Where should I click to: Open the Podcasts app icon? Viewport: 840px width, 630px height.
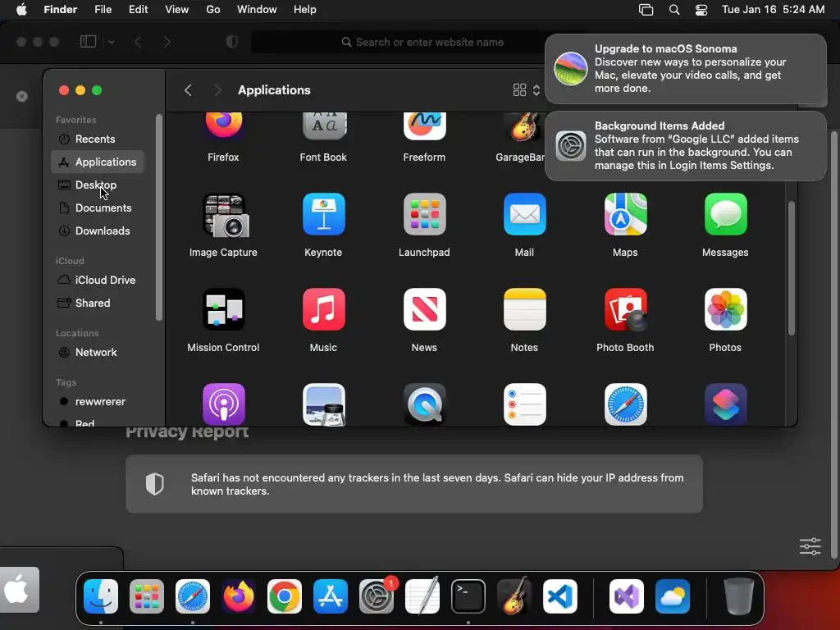(x=223, y=404)
